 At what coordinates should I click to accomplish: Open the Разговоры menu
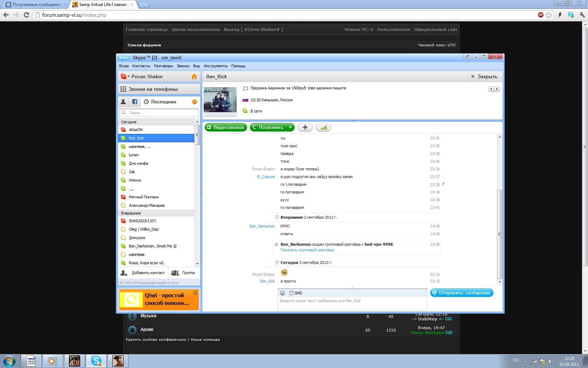point(163,66)
